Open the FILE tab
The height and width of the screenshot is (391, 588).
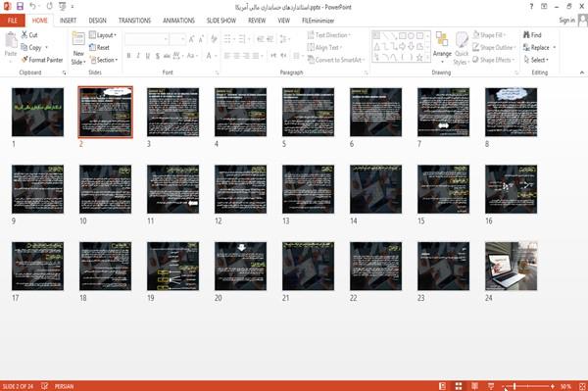click(13, 21)
